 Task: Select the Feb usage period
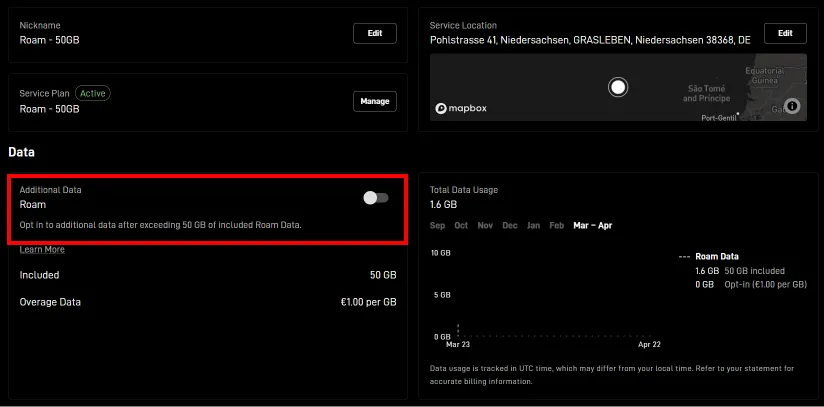557,226
